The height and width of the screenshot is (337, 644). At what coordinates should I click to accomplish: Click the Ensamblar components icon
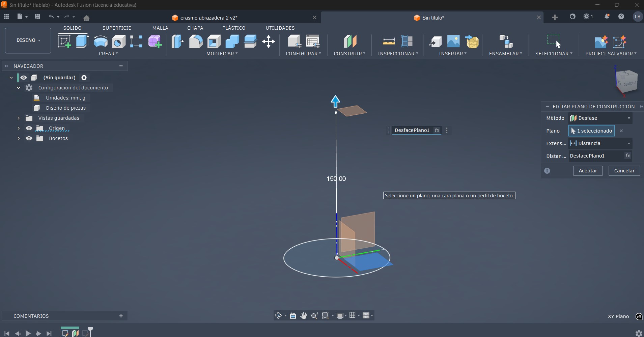coord(506,41)
